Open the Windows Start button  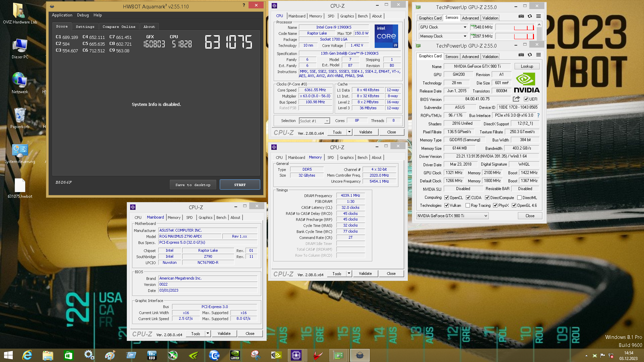point(8,355)
